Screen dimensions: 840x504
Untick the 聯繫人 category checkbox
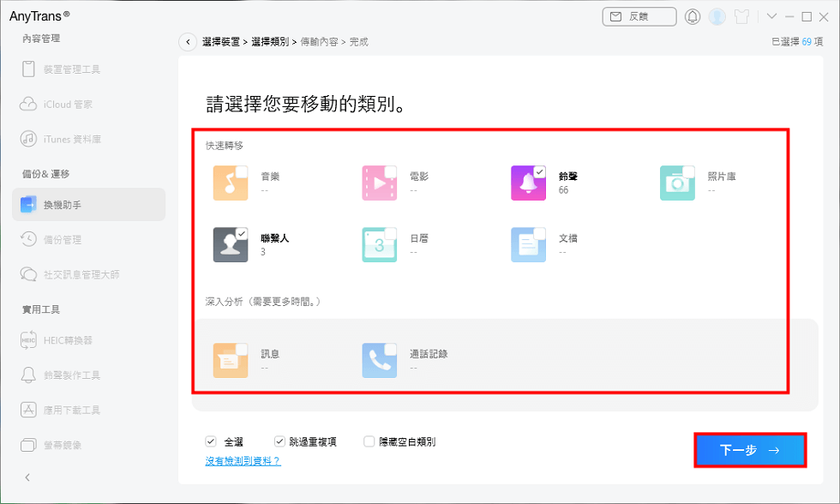pyautogui.click(x=242, y=233)
